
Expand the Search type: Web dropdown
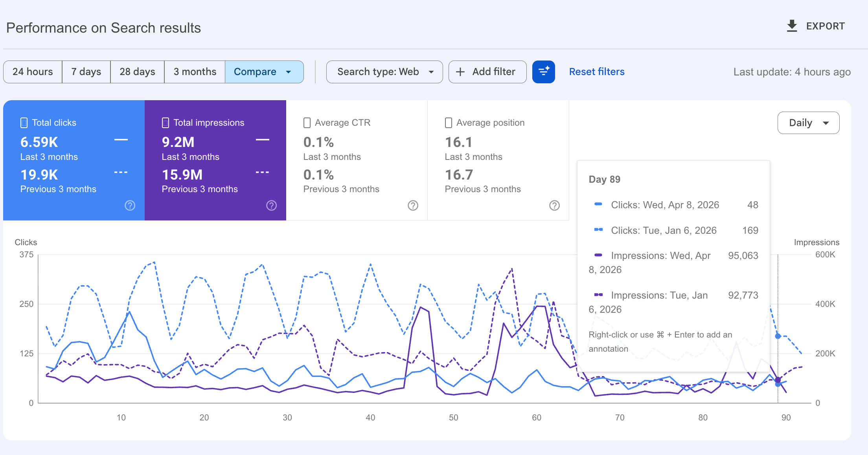(x=384, y=72)
